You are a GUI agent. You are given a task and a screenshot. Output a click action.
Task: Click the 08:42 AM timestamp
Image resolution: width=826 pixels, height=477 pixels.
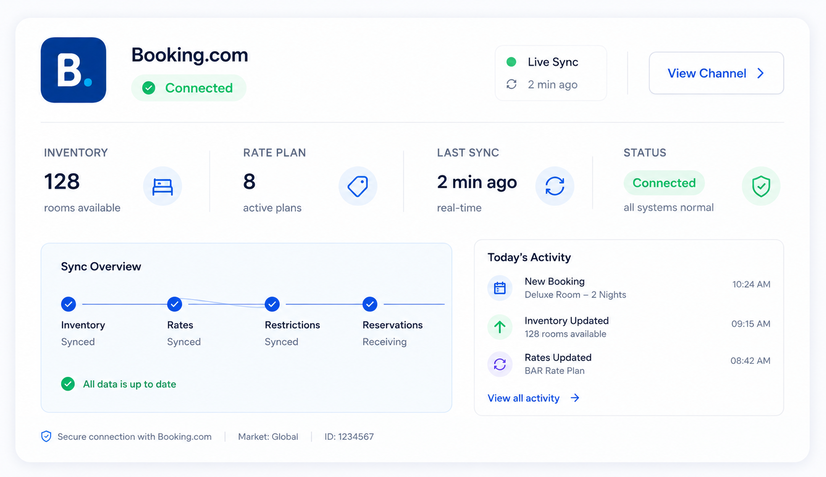point(750,361)
